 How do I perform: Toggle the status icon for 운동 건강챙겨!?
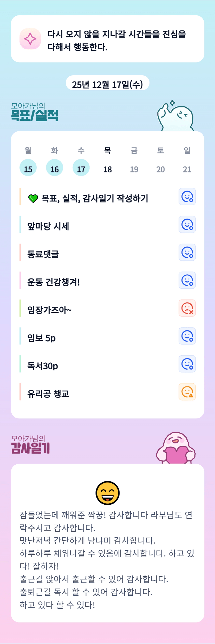click(187, 280)
